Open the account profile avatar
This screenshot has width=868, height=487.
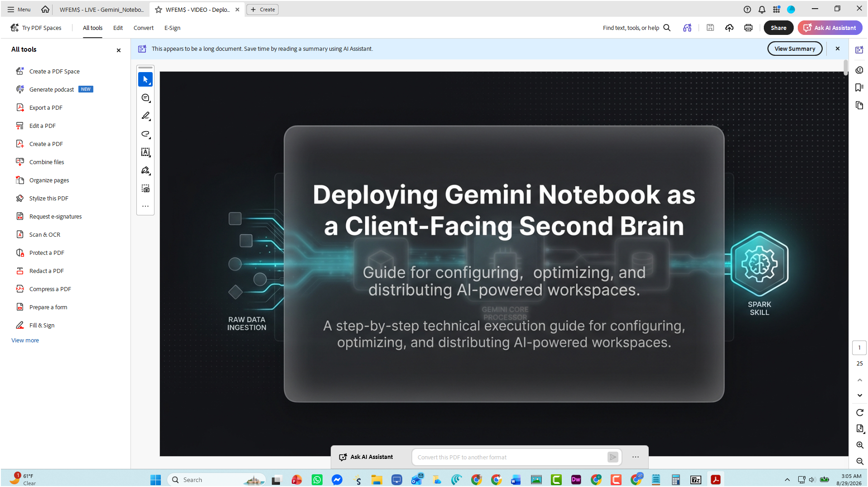click(x=791, y=10)
